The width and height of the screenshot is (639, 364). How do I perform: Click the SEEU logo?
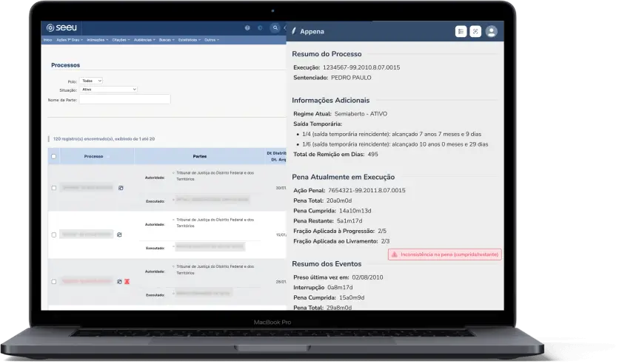[61, 27]
